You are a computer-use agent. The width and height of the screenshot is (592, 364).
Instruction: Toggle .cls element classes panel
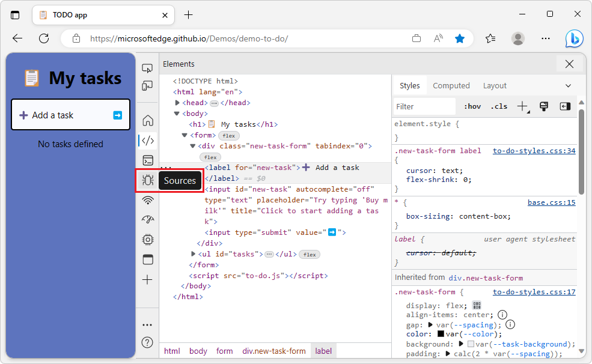tap(499, 107)
